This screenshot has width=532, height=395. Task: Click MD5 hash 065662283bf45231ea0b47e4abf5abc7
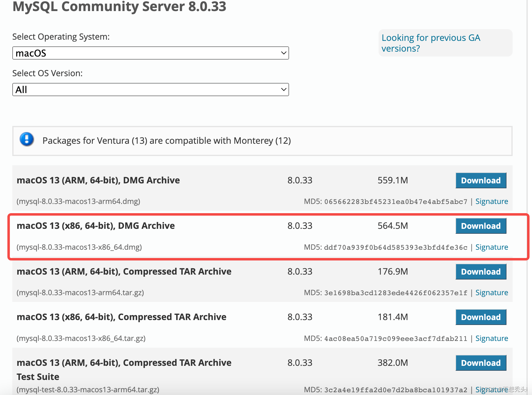point(396,202)
